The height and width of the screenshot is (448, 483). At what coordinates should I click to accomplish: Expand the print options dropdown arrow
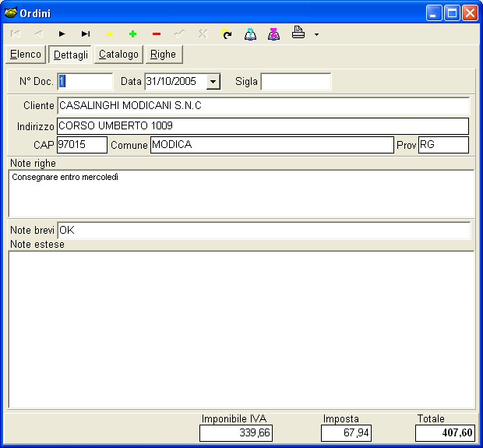(x=316, y=34)
